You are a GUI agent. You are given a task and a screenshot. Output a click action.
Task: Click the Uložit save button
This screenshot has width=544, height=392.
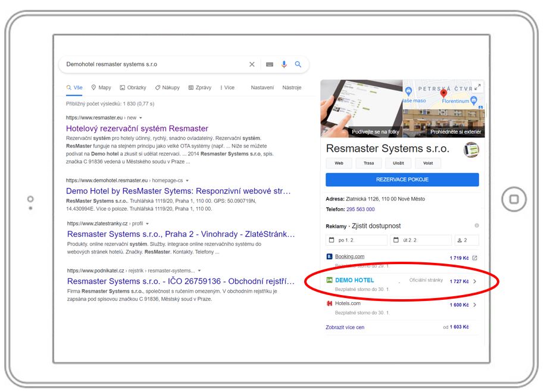click(x=398, y=163)
